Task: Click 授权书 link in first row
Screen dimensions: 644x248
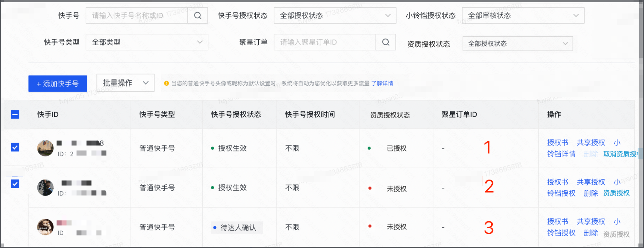Action: tap(558, 143)
